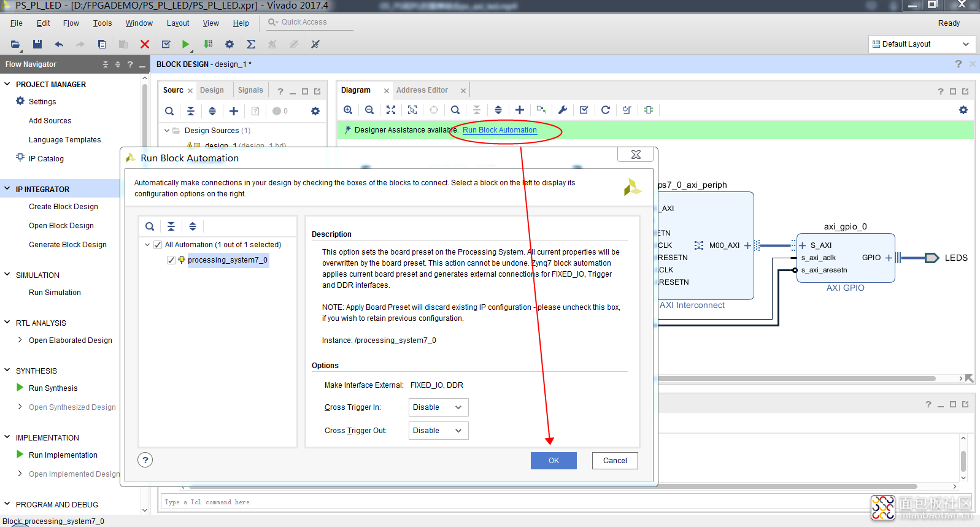Image resolution: width=980 pixels, height=527 pixels.
Task: Click the Undo arrow in main toolbar
Action: [x=59, y=44]
